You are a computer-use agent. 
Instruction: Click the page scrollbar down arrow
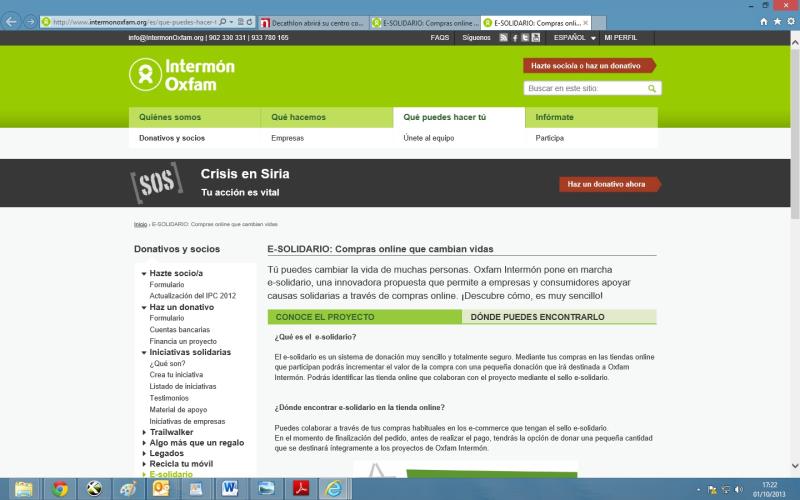(x=795, y=466)
